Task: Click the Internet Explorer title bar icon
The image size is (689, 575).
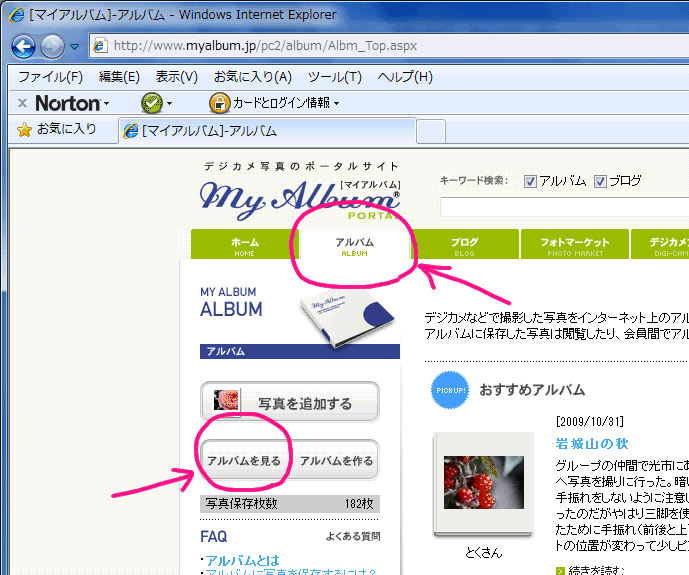Action: coord(16,15)
